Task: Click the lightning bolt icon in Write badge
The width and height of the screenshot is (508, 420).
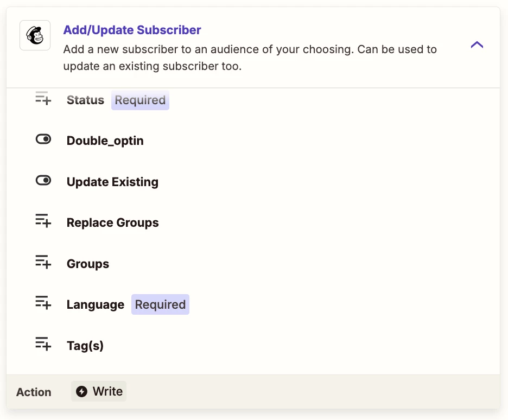Action: pos(81,391)
